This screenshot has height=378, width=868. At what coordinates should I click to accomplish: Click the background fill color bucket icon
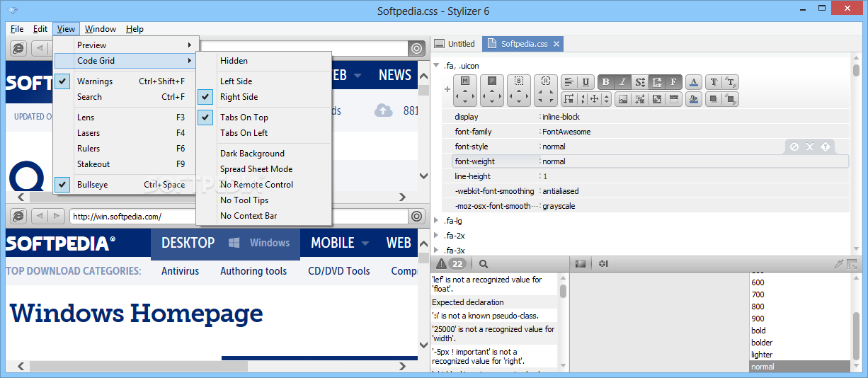[x=694, y=99]
